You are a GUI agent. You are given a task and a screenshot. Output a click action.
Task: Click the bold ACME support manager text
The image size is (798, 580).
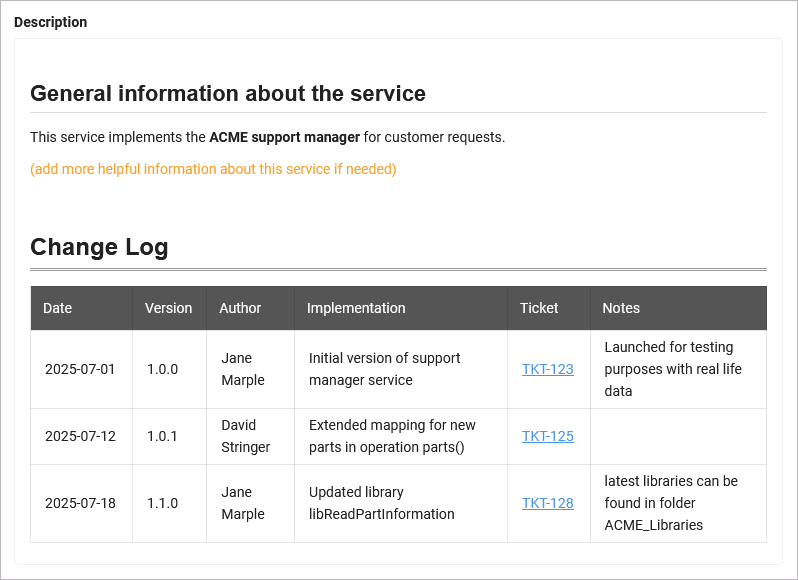[x=284, y=137]
